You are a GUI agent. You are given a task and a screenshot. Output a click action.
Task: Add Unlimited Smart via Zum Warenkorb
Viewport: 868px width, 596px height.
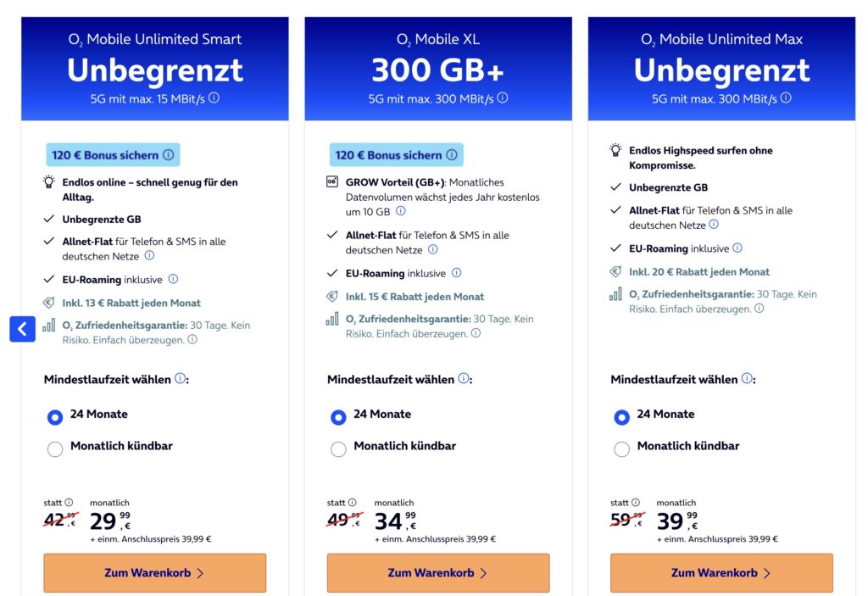click(x=154, y=573)
